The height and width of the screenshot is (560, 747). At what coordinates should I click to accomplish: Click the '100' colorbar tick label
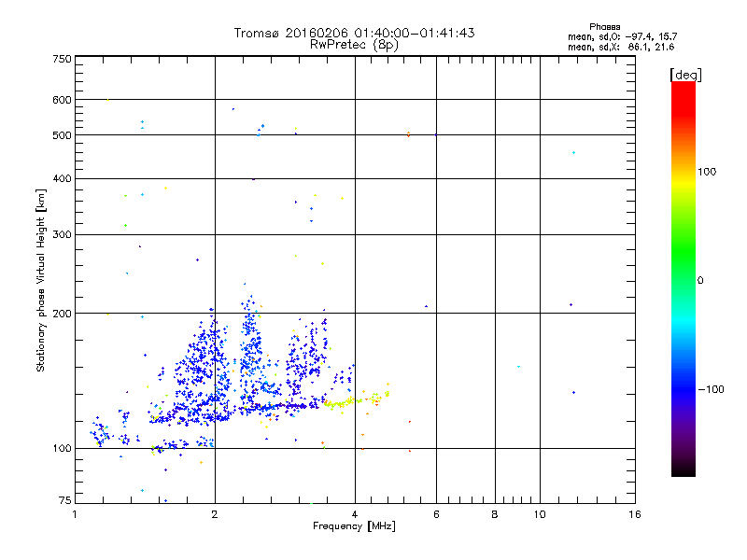[707, 172]
